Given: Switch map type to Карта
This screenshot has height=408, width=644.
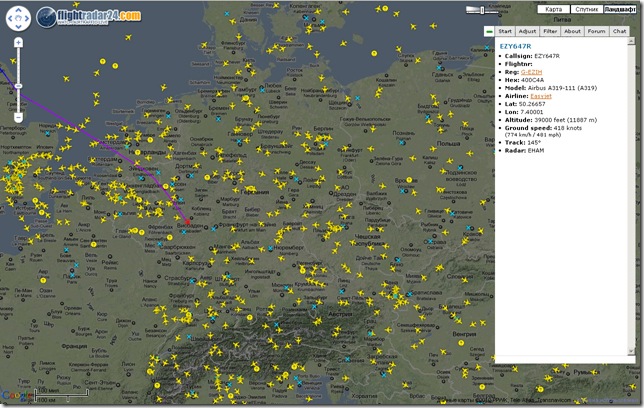Looking at the screenshot, I should coord(553,9).
